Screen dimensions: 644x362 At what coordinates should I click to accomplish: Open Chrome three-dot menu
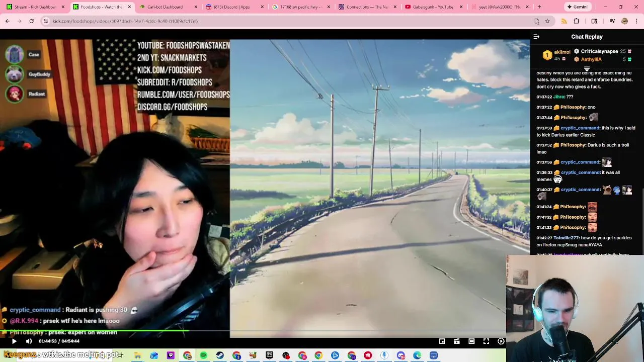636,21
